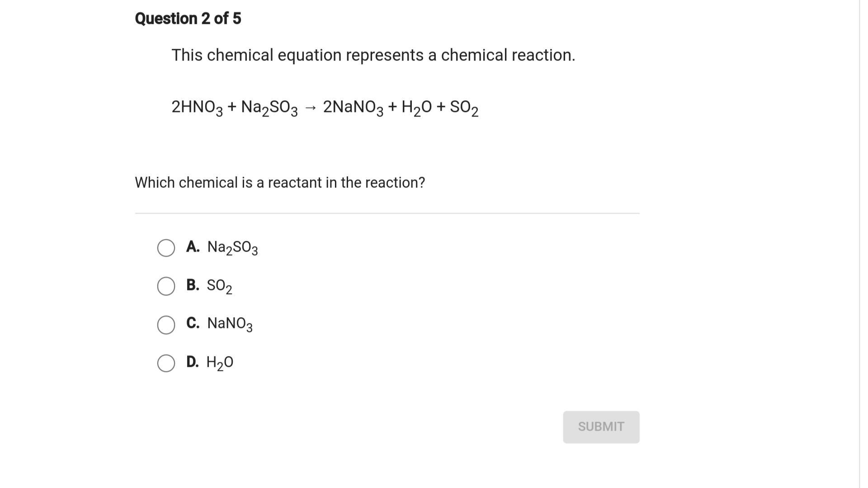Click the 'Which chemical is a reactant' prompt

(280, 183)
